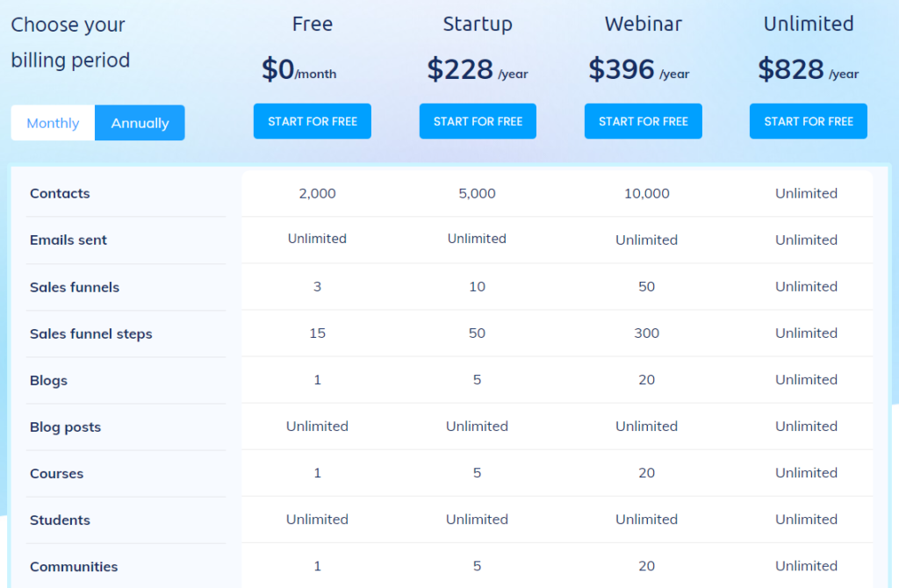Select the Emails sent row label

(x=68, y=240)
